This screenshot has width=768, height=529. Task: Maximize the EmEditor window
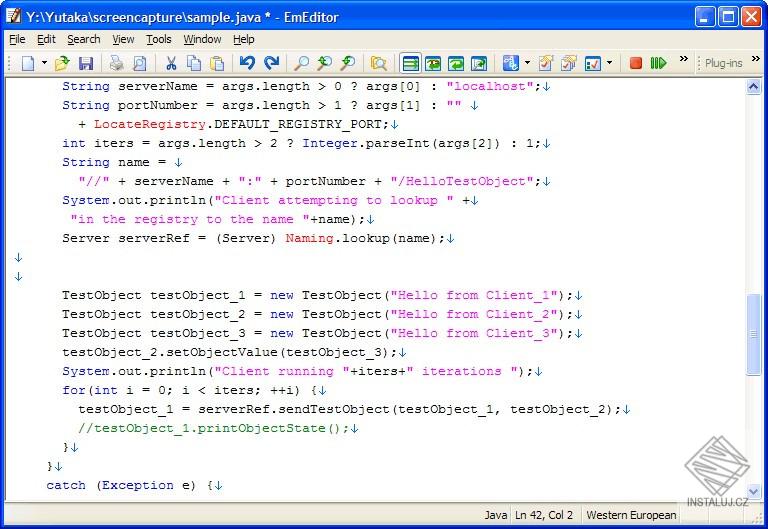pyautogui.click(x=728, y=17)
